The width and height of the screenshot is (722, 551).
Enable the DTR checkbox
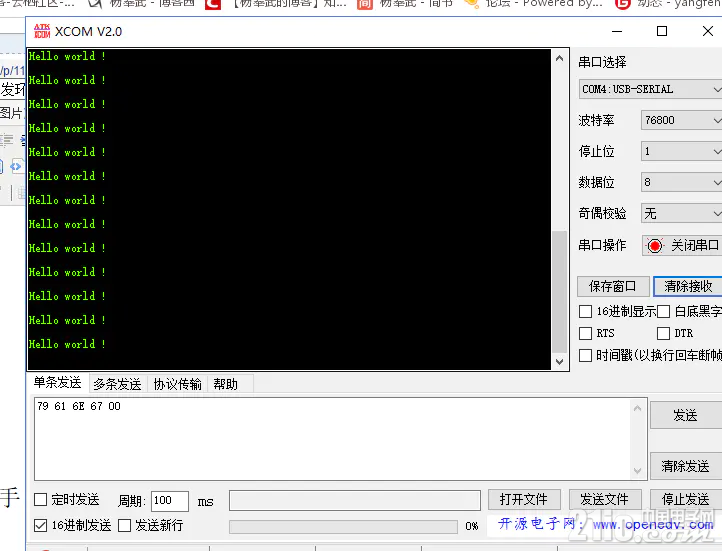(x=663, y=333)
